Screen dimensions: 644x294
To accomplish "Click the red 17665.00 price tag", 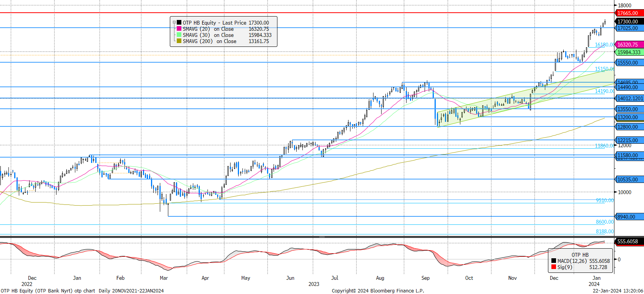I will [x=629, y=13].
